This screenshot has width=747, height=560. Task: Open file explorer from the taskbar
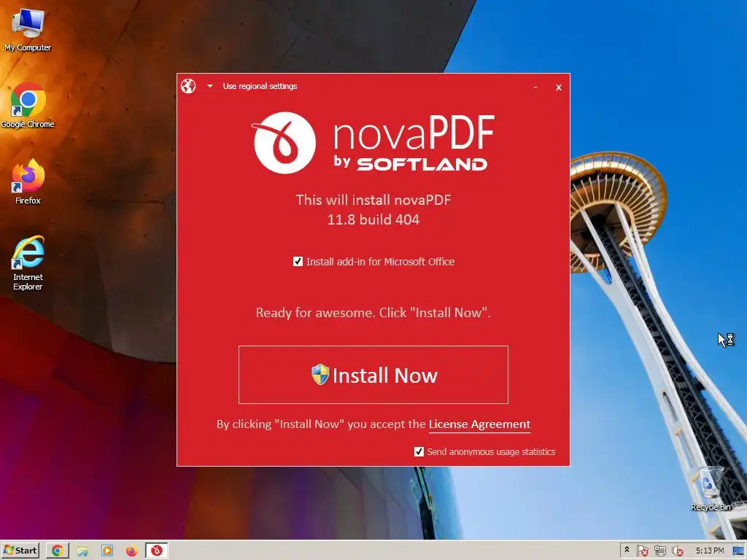click(82, 551)
